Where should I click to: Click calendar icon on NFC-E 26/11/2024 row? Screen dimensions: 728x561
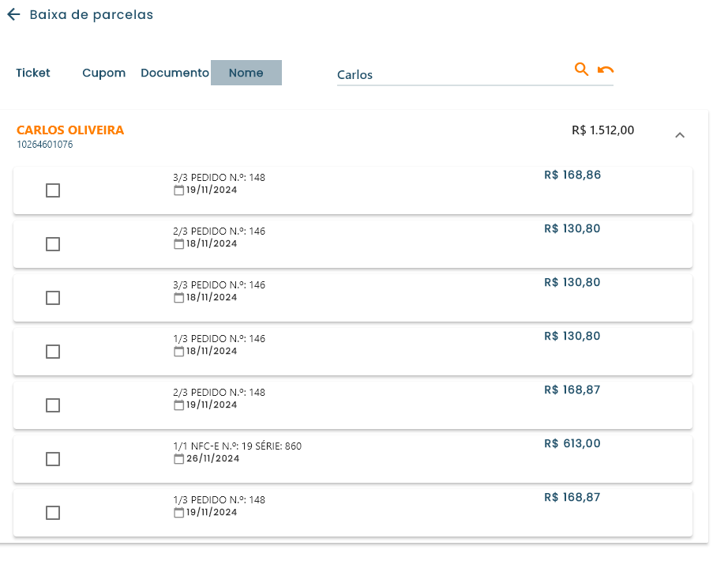pos(178,458)
